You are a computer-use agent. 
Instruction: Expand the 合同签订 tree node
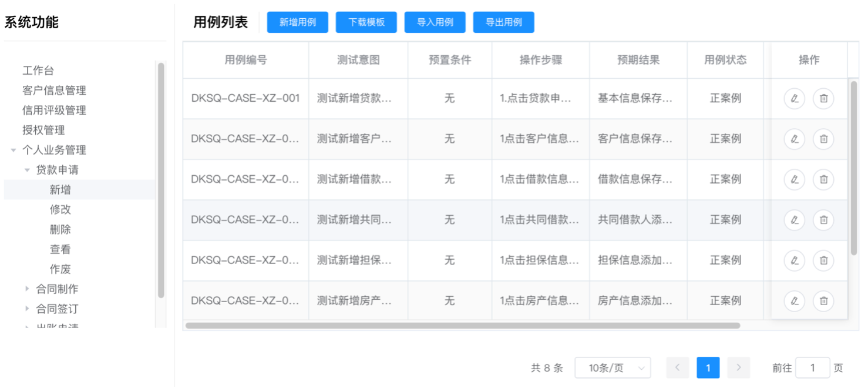(27, 309)
